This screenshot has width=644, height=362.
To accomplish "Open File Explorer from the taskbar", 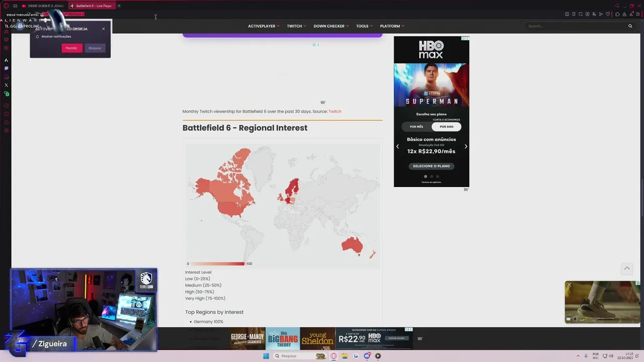I will pos(345,356).
